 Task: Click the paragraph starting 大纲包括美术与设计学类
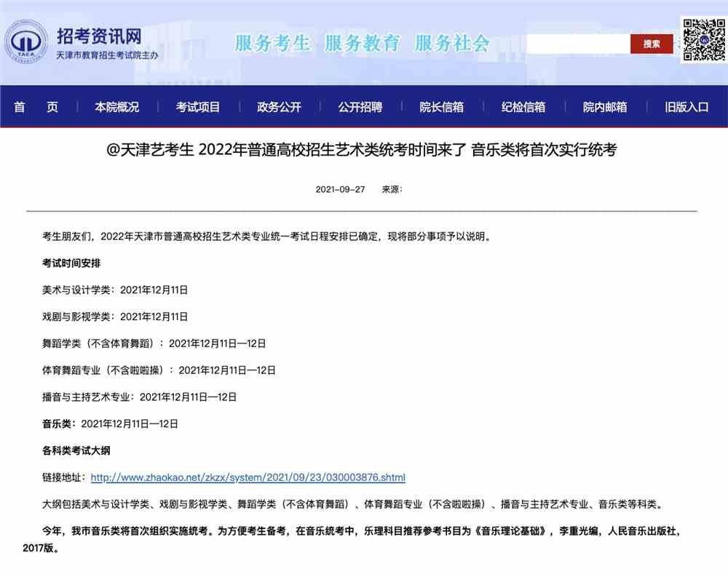[355, 504]
